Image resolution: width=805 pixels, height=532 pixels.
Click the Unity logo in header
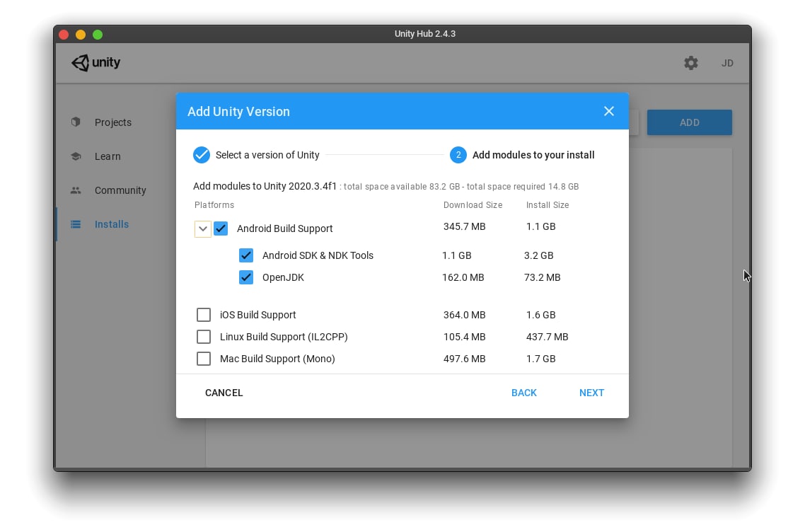pos(95,63)
